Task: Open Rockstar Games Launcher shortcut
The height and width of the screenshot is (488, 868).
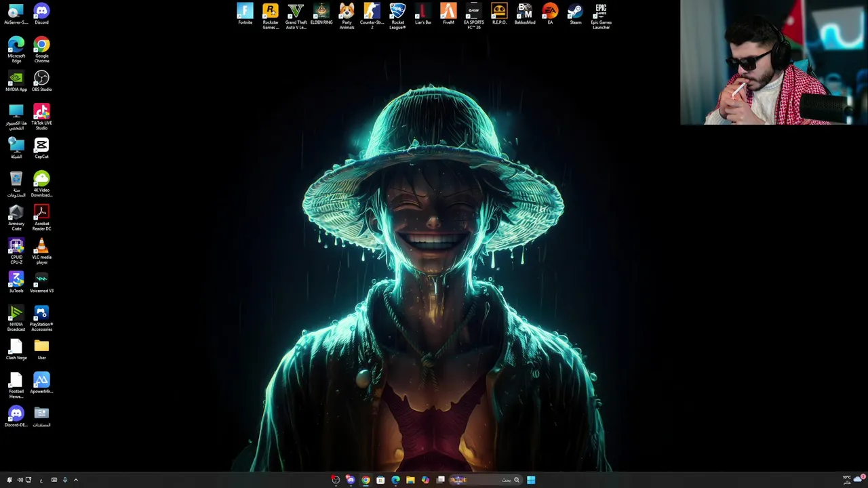Action: point(271,16)
